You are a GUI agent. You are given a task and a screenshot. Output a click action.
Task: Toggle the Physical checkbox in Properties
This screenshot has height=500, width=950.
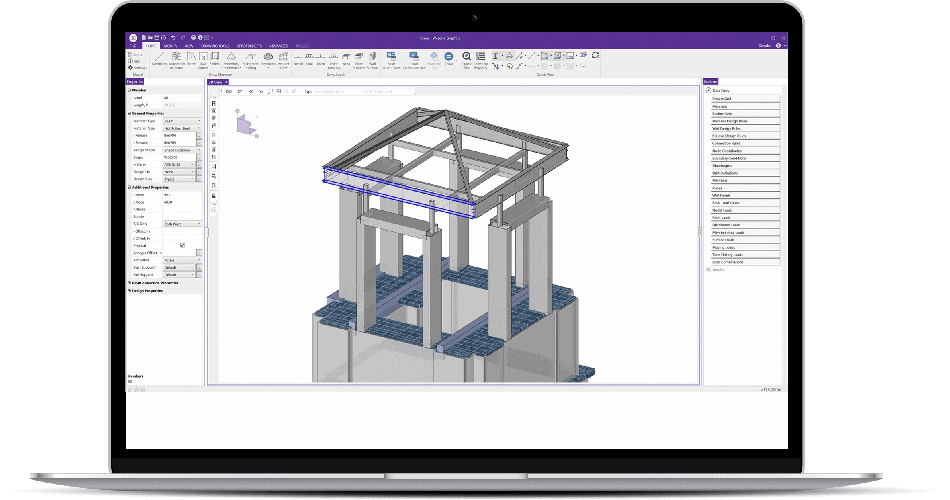click(x=182, y=245)
